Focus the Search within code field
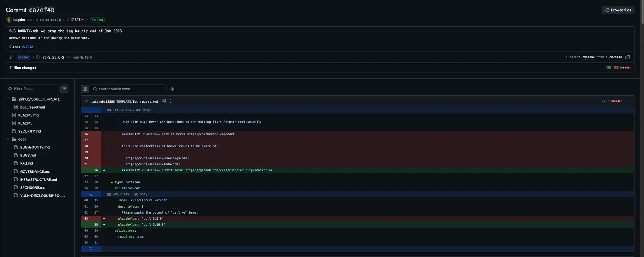Image resolution: width=644 pixels, height=257 pixels. click(x=128, y=89)
